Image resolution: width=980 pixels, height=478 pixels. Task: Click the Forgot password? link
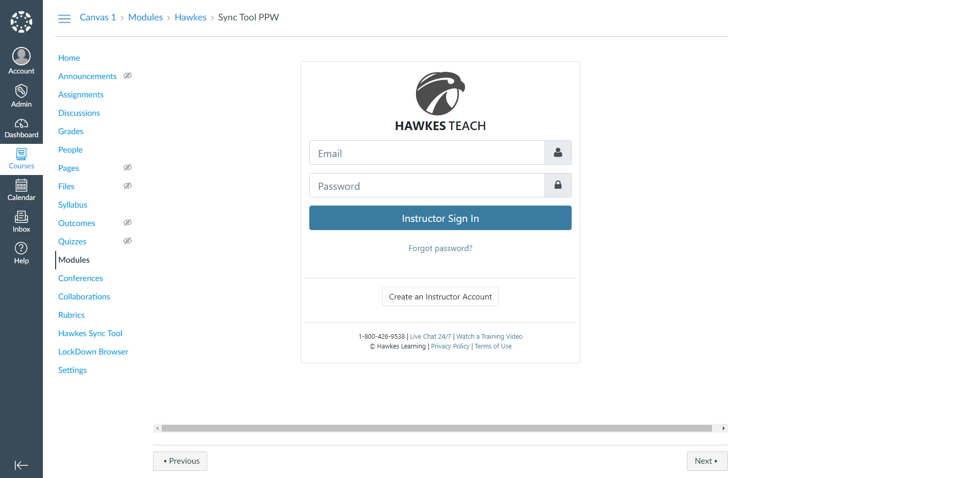440,248
